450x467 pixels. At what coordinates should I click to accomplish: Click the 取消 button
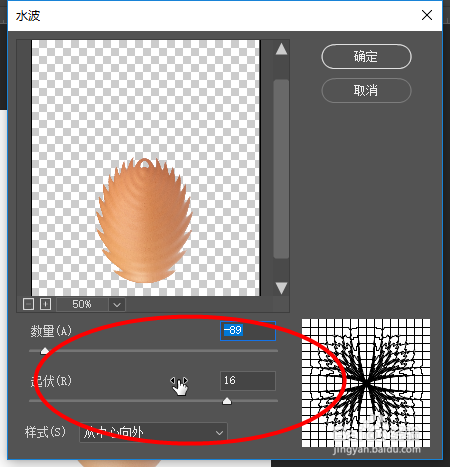tap(366, 90)
